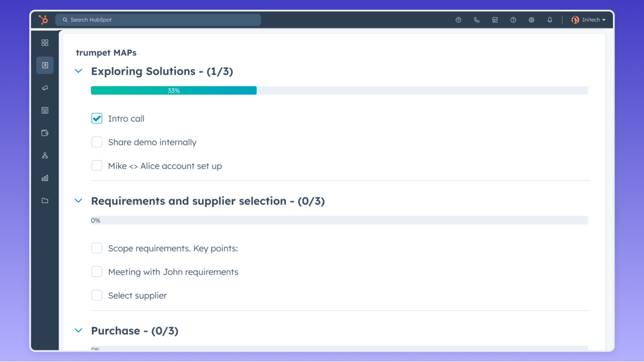This screenshot has width=644, height=362.
Task: Click the upgrade arrow icon
Action: pos(458,20)
